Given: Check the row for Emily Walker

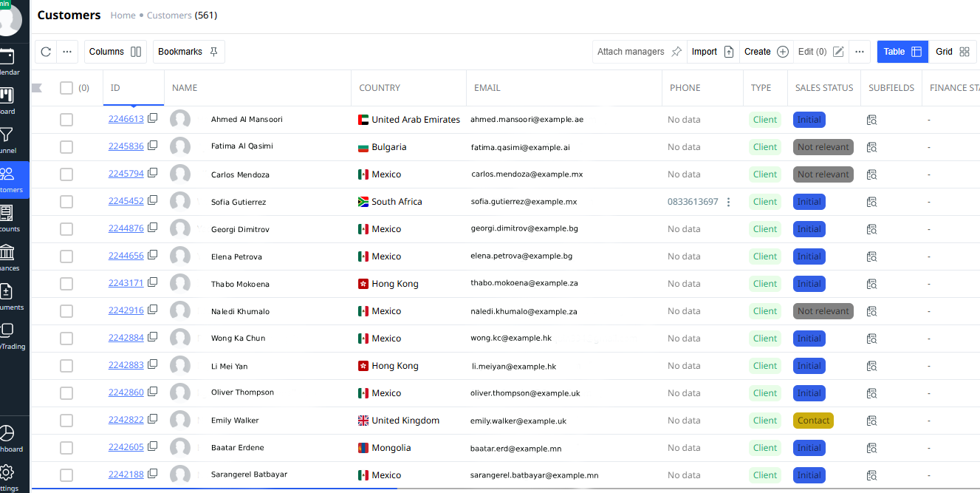Looking at the screenshot, I should [66, 420].
